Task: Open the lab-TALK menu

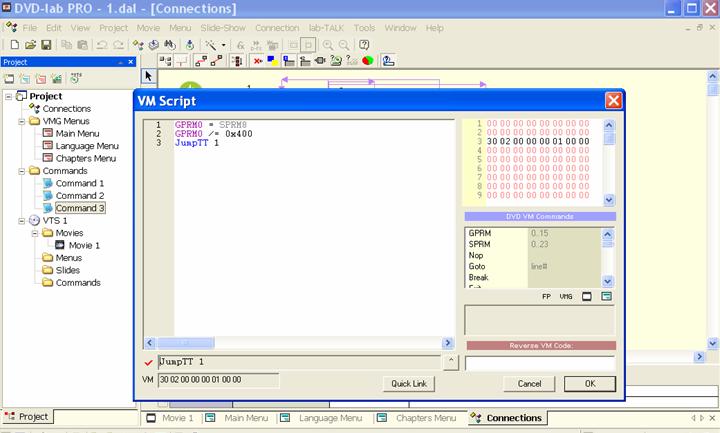Action: (x=326, y=28)
